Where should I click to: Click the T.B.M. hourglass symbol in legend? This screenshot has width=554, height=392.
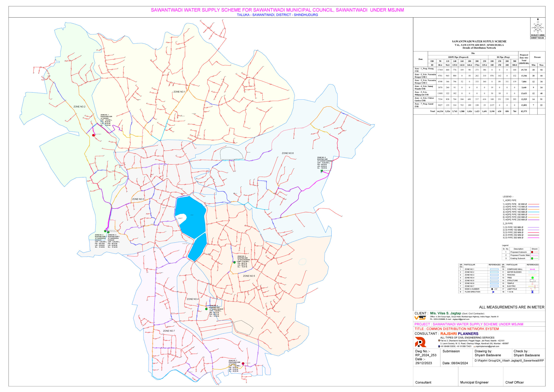click(x=532, y=292)
